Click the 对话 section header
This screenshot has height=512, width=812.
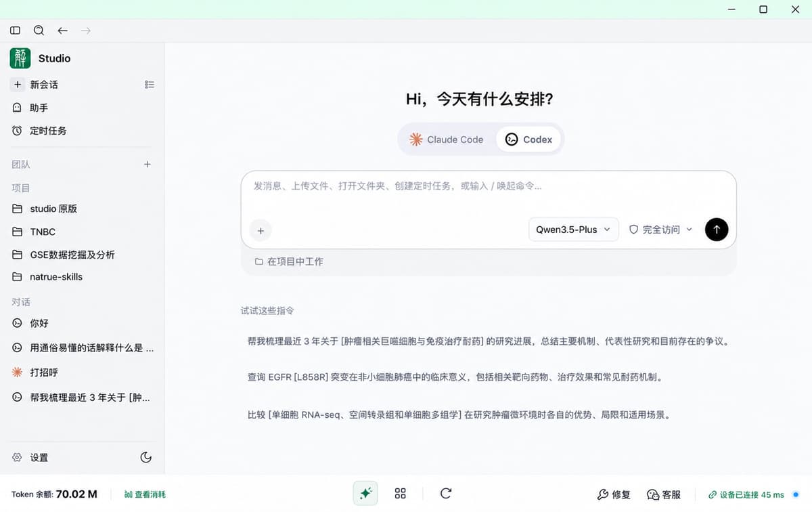(x=21, y=302)
